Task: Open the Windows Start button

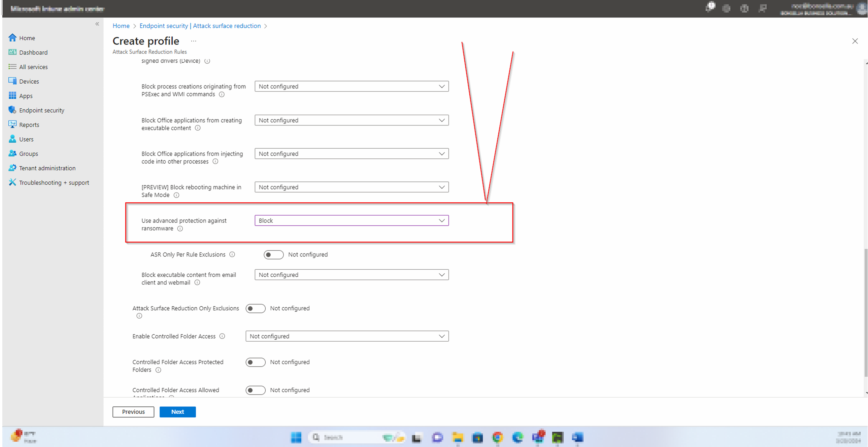Action: click(x=296, y=437)
